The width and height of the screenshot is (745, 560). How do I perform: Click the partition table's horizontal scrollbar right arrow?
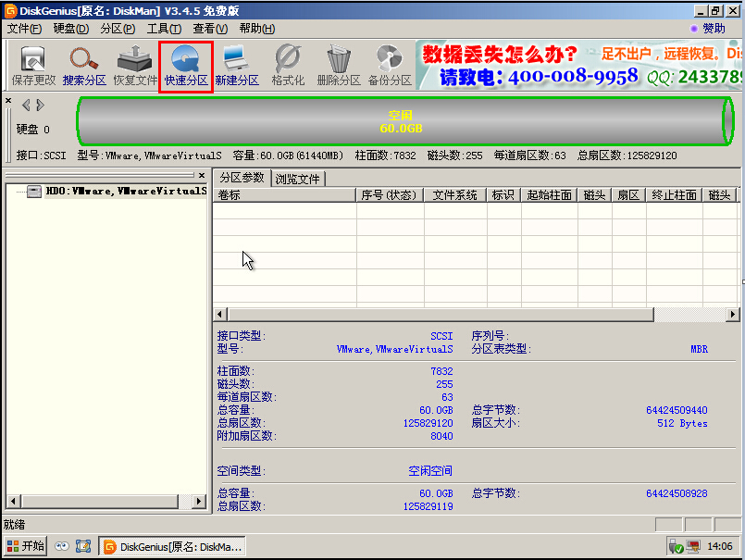(733, 315)
